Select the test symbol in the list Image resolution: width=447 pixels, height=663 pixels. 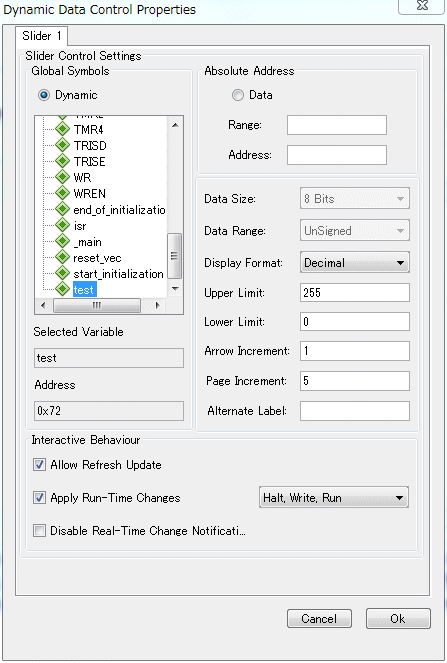point(83,290)
